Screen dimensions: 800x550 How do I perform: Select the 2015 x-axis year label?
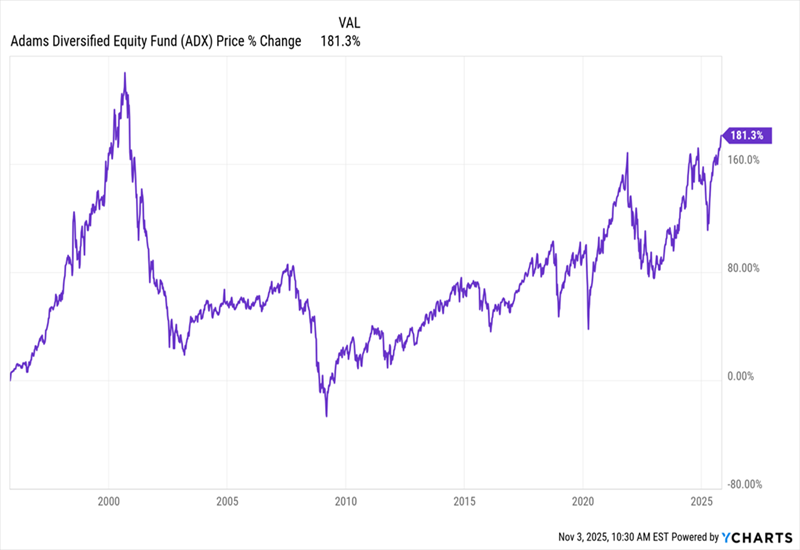464,501
